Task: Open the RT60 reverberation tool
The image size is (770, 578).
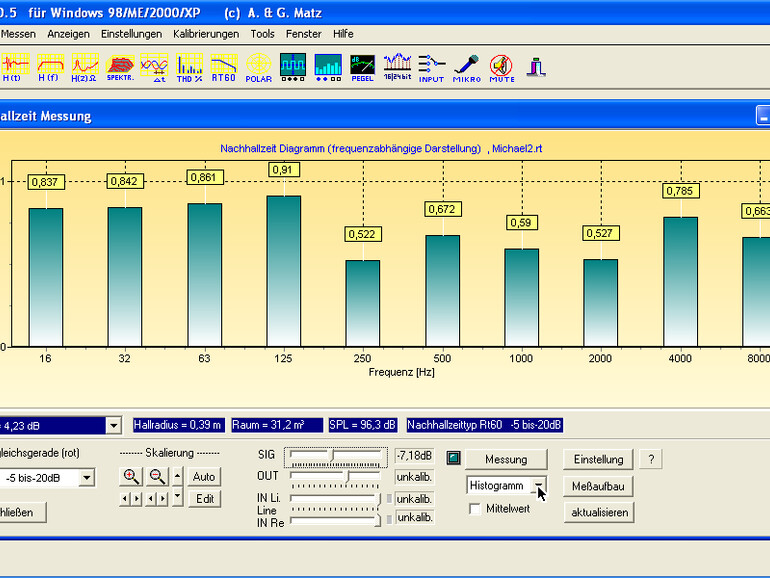Action: tap(224, 67)
